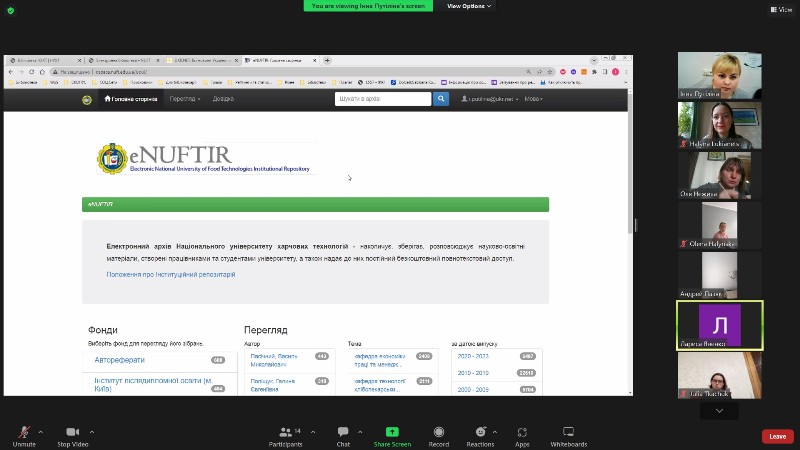800x450 pixels.
Task: Expand video options arrow beside Stop Video
Action: coord(92,432)
